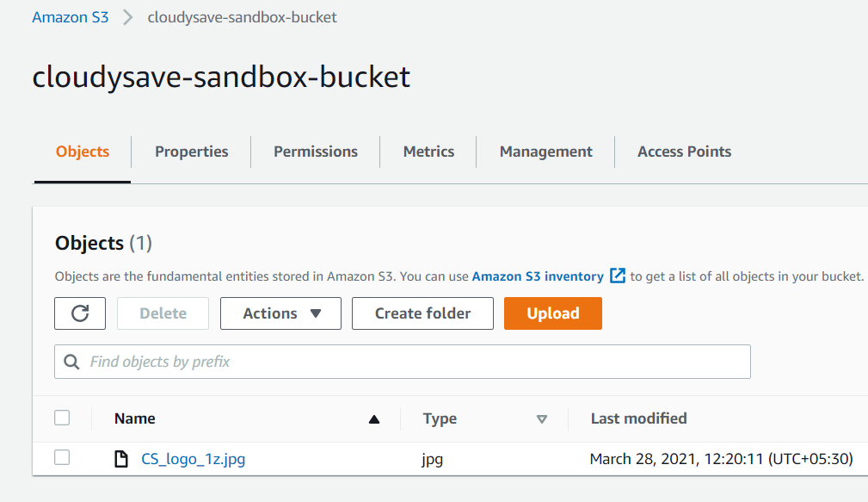This screenshot has width=868, height=502.
Task: Open the Permissions tab
Action: [316, 152]
